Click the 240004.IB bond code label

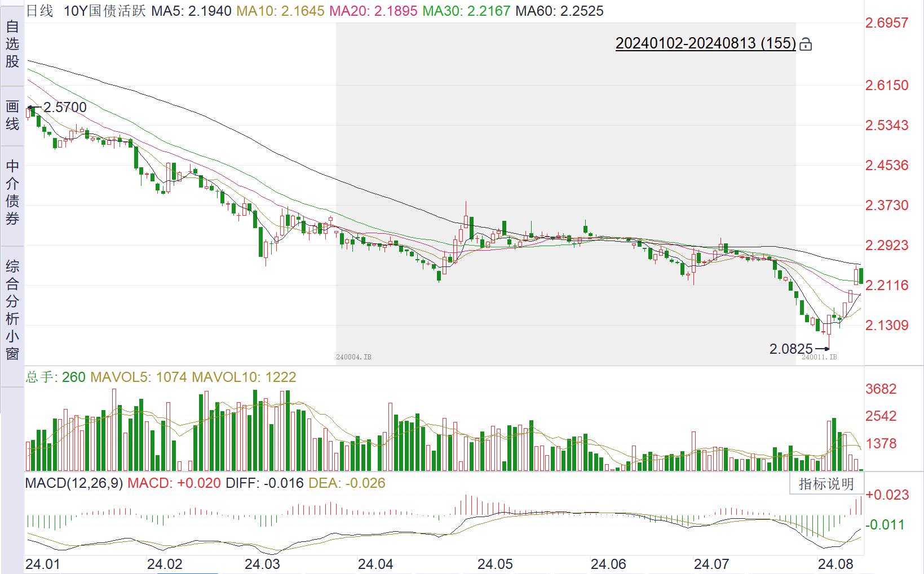pos(353,357)
